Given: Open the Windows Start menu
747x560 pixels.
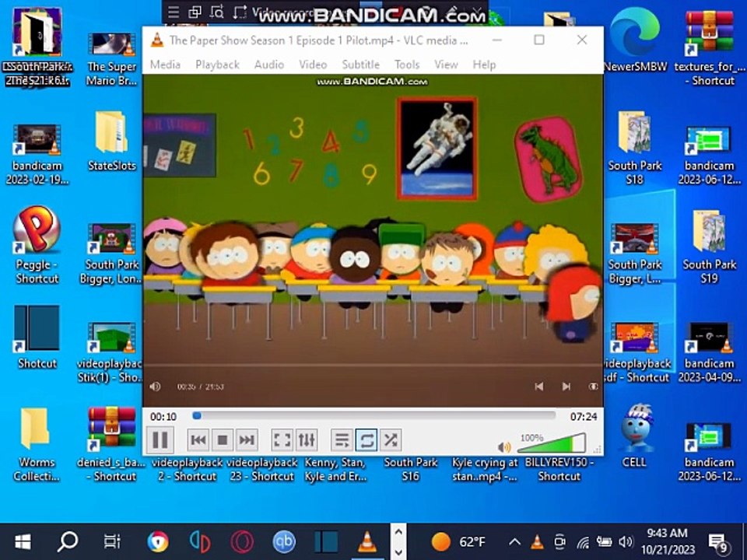Looking at the screenshot, I should point(23,541).
